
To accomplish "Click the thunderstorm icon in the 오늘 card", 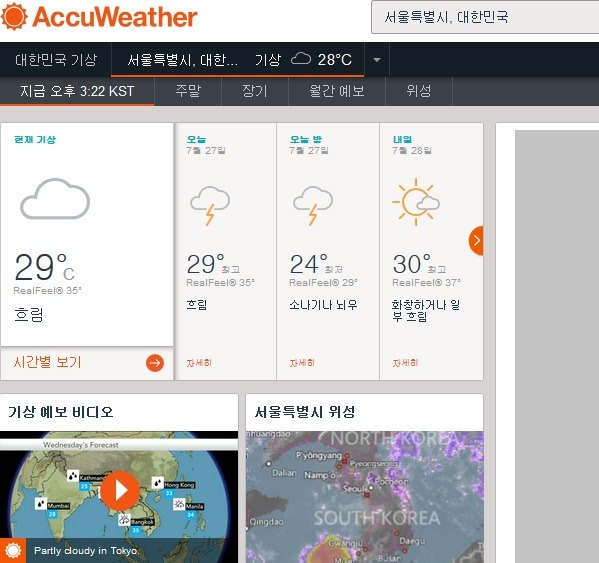I will point(210,205).
